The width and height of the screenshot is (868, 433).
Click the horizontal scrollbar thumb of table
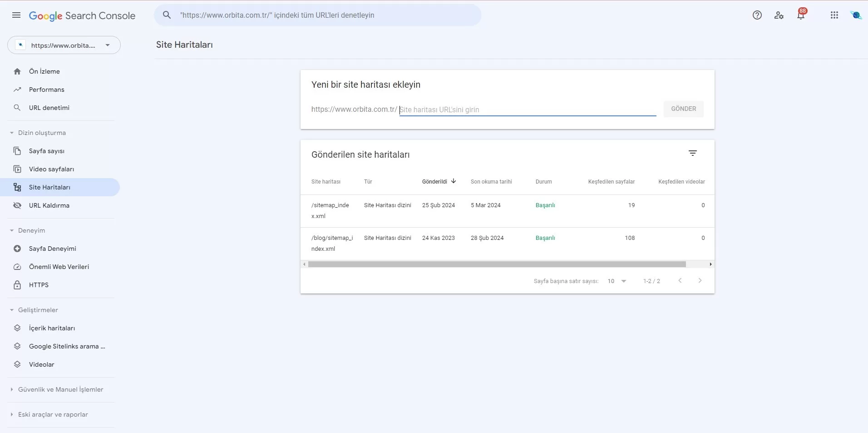pyautogui.click(x=497, y=264)
